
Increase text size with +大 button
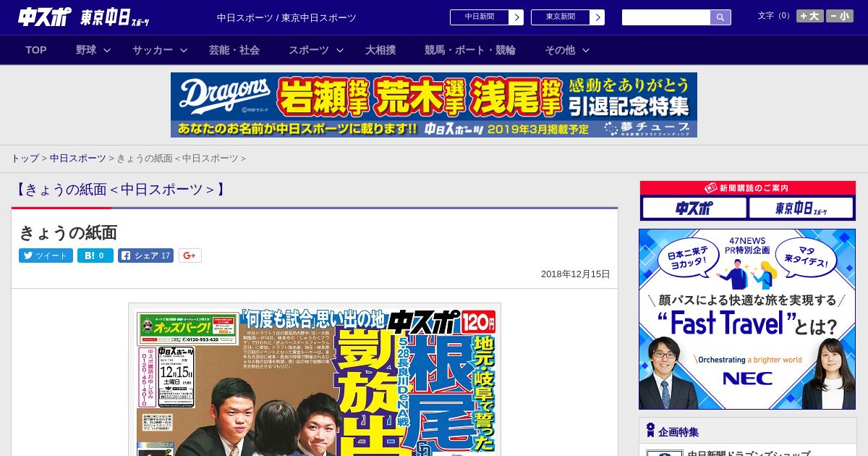click(810, 16)
